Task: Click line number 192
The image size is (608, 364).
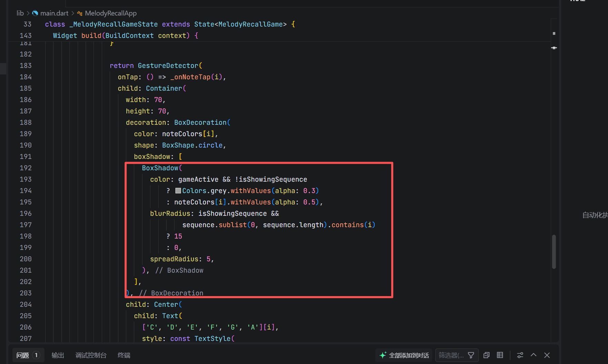Action: click(x=26, y=168)
